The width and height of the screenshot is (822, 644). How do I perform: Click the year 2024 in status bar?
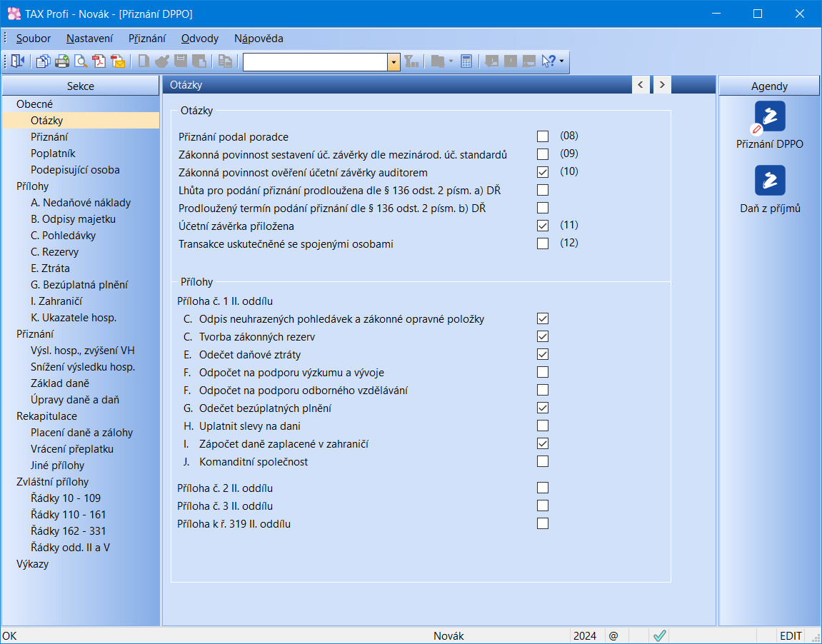(x=585, y=635)
